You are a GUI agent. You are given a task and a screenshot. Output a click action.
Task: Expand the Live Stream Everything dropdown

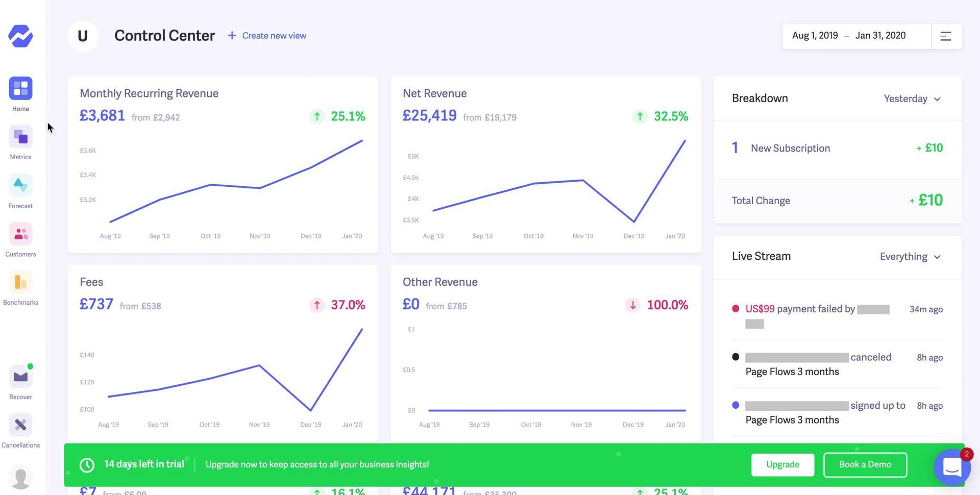pyautogui.click(x=910, y=257)
